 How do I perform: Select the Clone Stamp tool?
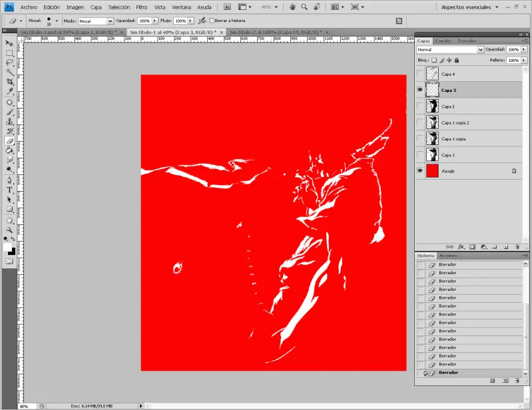[9, 121]
